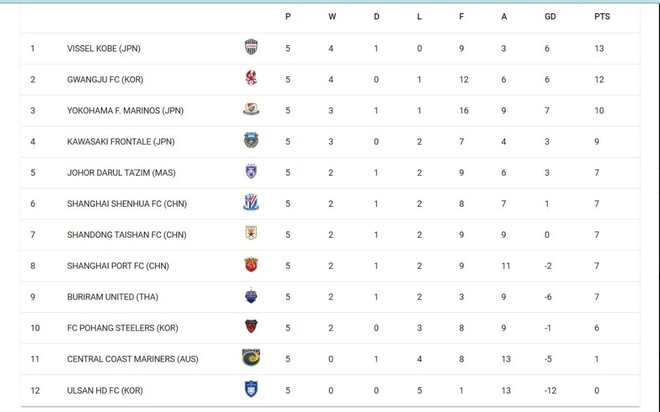The image size is (660, 412).
Task: Click the P played column header
Action: (288, 17)
